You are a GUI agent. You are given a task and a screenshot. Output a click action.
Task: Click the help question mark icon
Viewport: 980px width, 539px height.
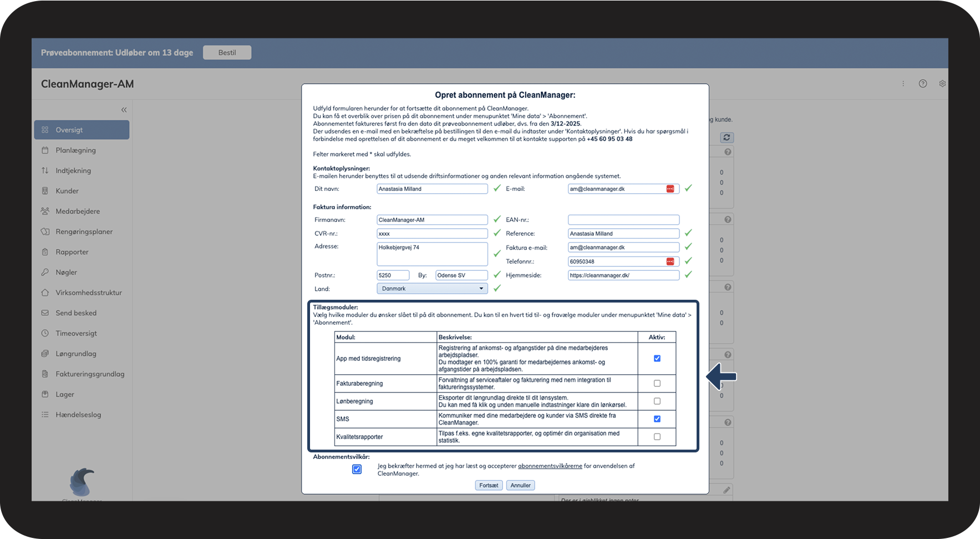[922, 84]
